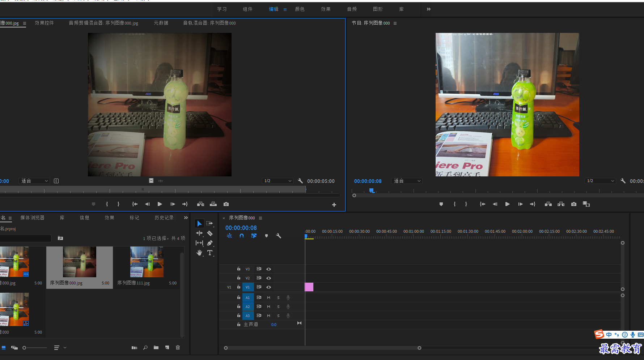This screenshot has height=360, width=644.
Task: Open the 历史记录 panel
Action: pyautogui.click(x=164, y=218)
